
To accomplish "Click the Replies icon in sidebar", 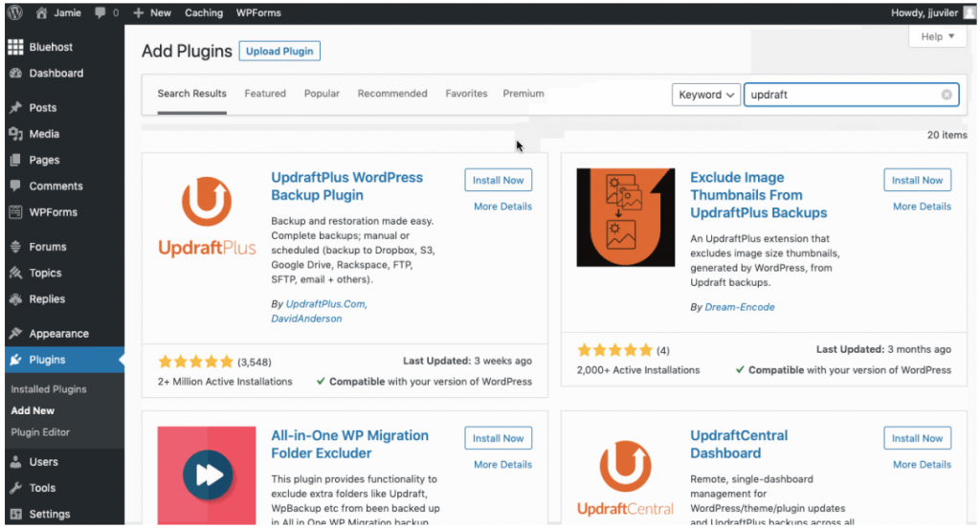I will click(15, 299).
